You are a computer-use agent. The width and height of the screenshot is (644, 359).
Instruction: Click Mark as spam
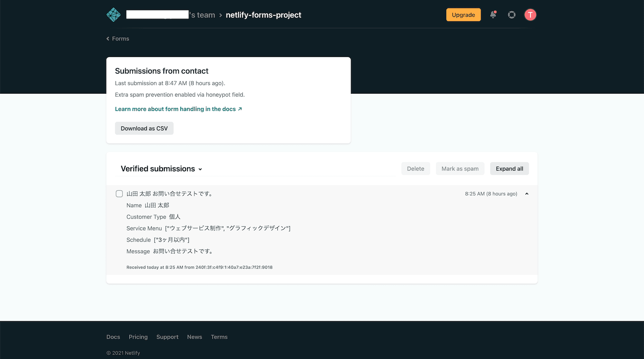click(x=460, y=169)
